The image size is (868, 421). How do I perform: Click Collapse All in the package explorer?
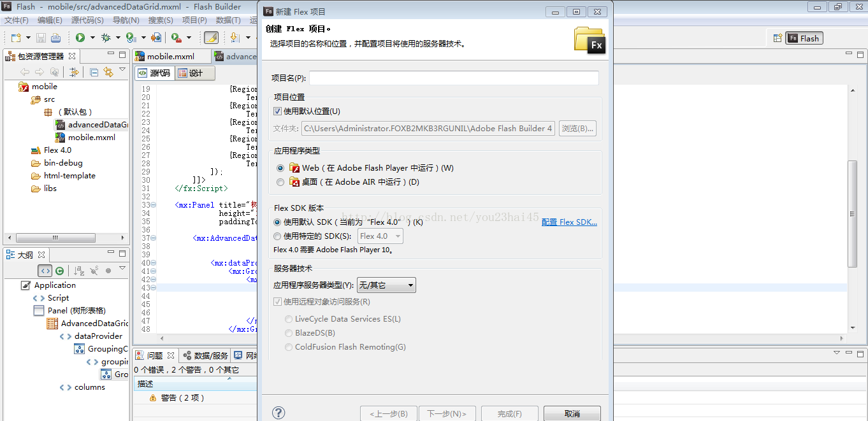coord(94,72)
